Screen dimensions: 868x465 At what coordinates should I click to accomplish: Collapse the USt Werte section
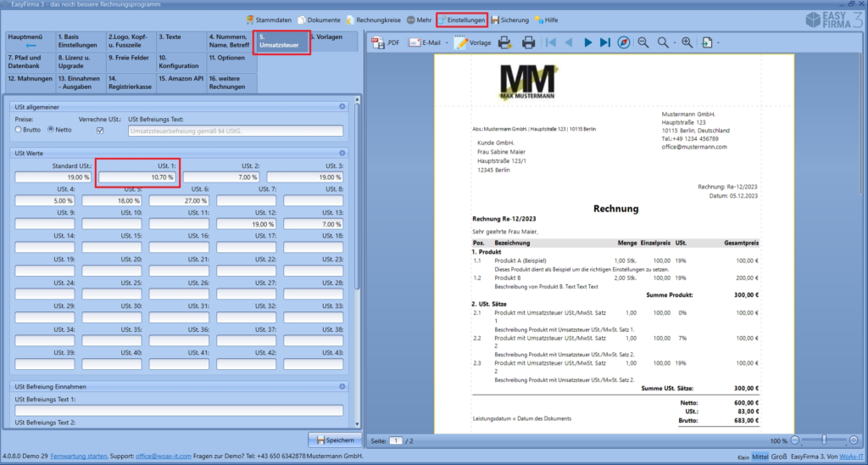(342, 153)
